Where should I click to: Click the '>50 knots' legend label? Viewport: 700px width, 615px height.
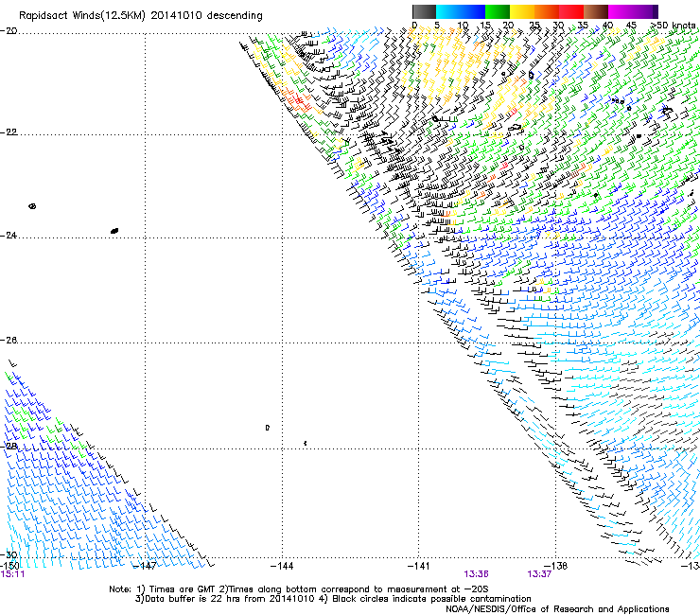(674, 26)
